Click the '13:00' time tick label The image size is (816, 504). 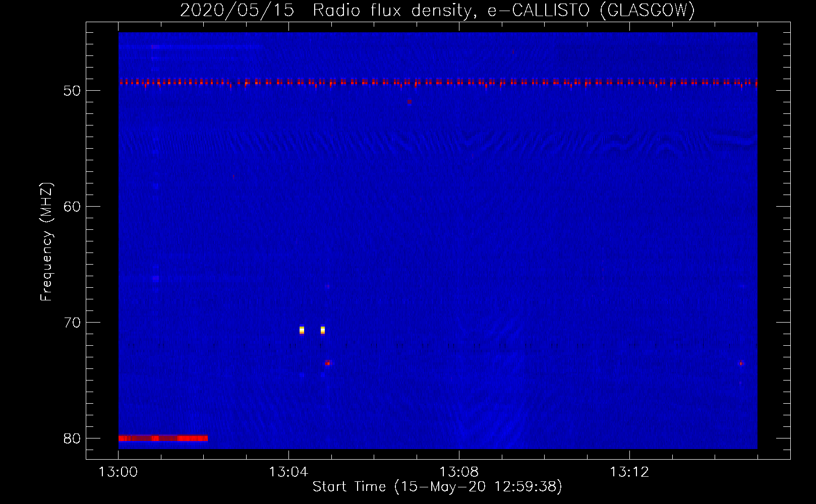[x=118, y=472]
